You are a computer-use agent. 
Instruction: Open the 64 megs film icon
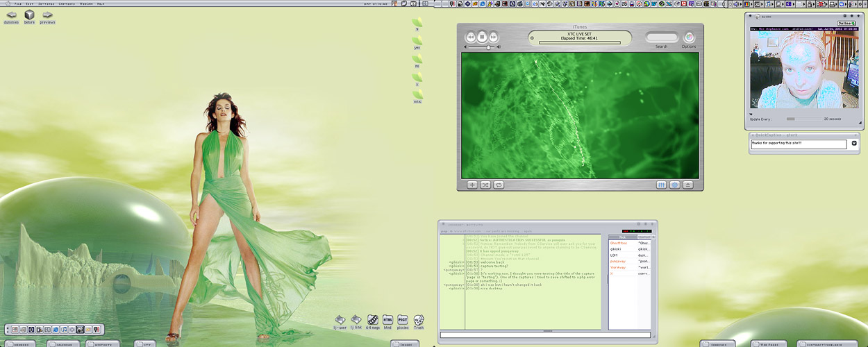pos(373,320)
